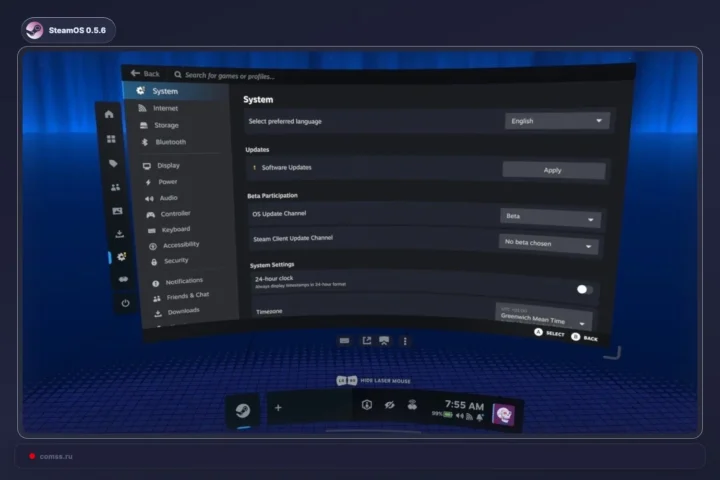The image size is (720, 480).
Task: Open the Downloads icon in the side rail
Action: pos(119,234)
